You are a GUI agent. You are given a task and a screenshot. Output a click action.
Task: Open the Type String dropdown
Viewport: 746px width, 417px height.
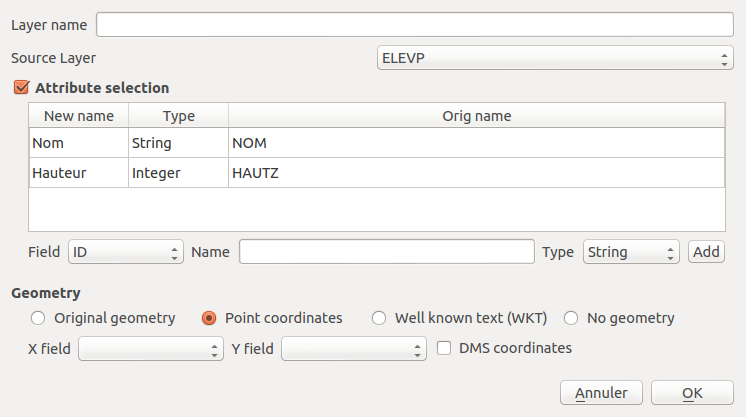[631, 252]
